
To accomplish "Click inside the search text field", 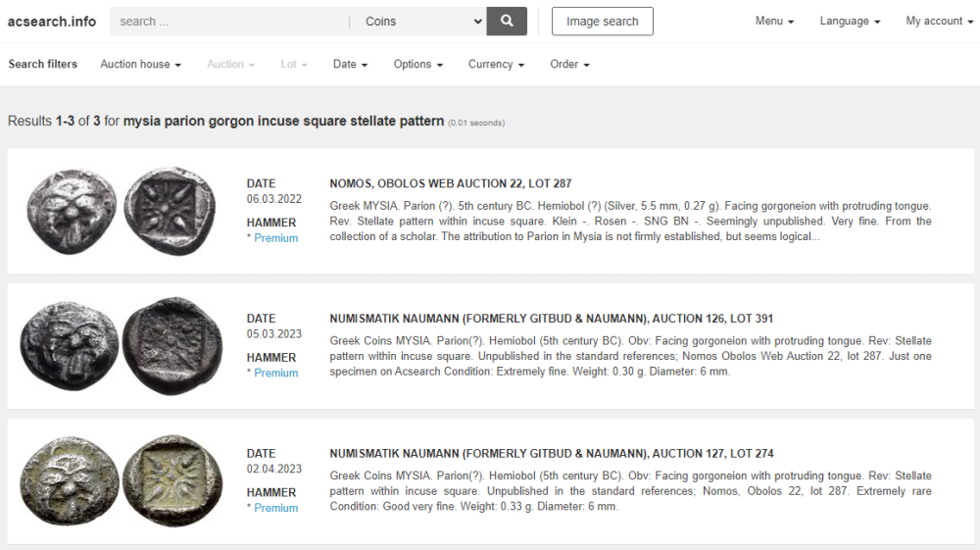I will pos(228,21).
